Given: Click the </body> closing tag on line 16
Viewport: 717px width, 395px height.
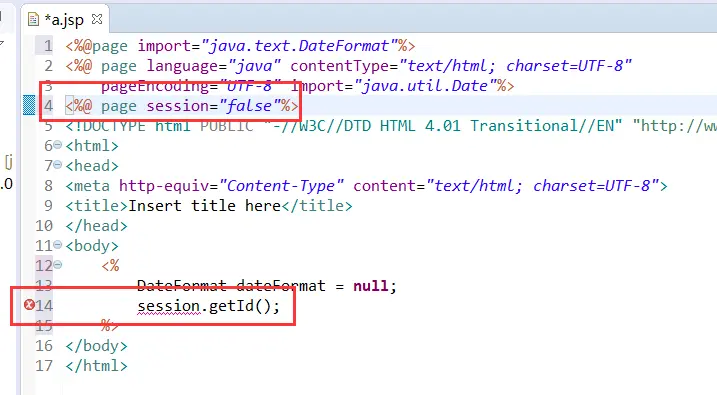Looking at the screenshot, I should [x=96, y=346].
